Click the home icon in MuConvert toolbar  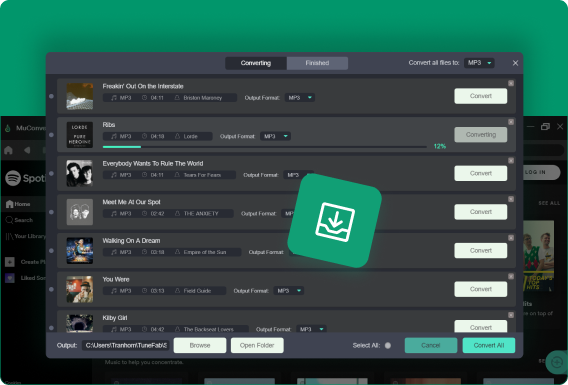8,150
